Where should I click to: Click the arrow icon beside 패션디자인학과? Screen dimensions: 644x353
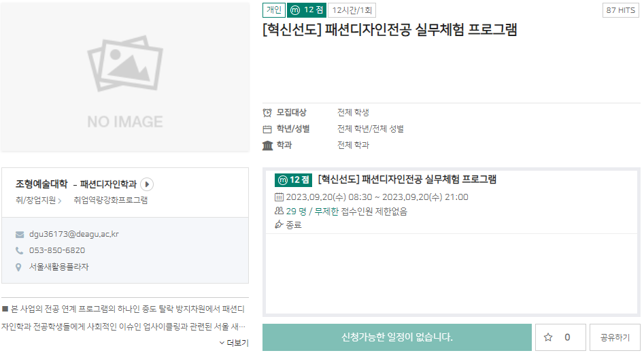[147, 184]
